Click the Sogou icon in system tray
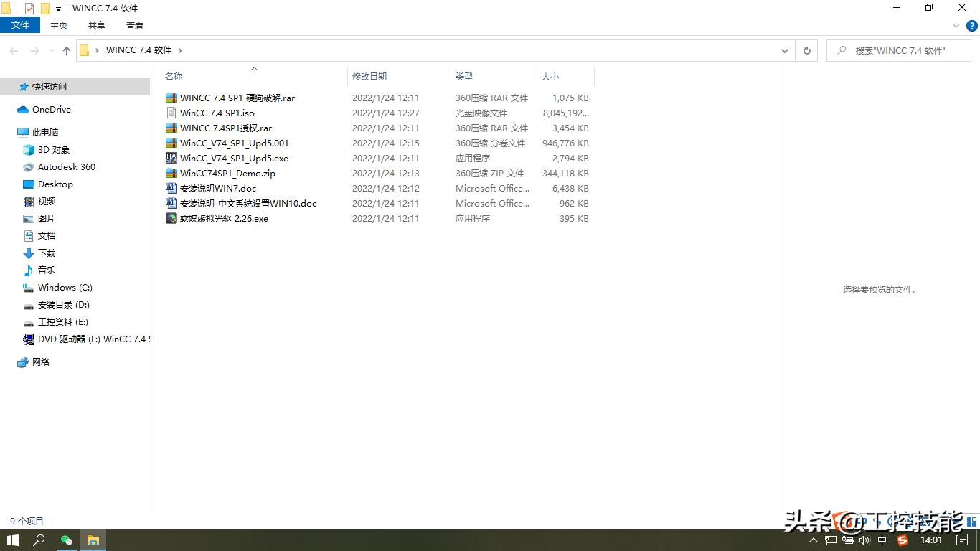Viewport: 980px width, 551px height. tap(903, 540)
